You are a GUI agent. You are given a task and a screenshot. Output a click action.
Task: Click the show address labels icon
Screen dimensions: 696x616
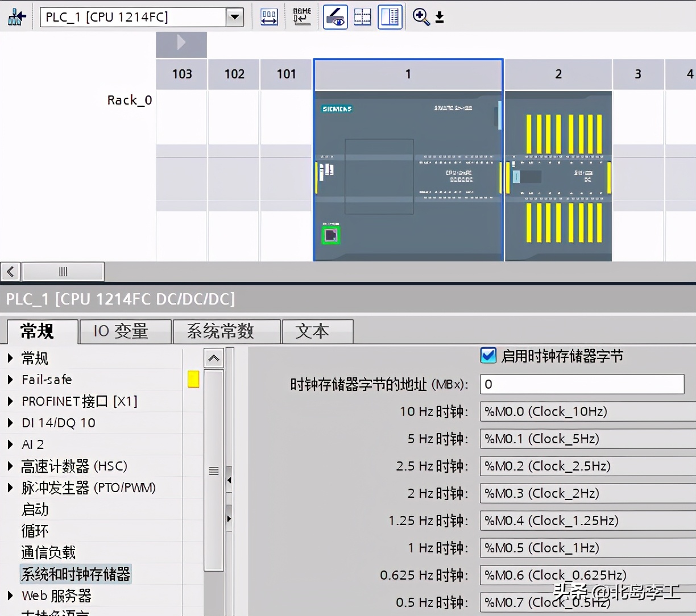tap(269, 17)
